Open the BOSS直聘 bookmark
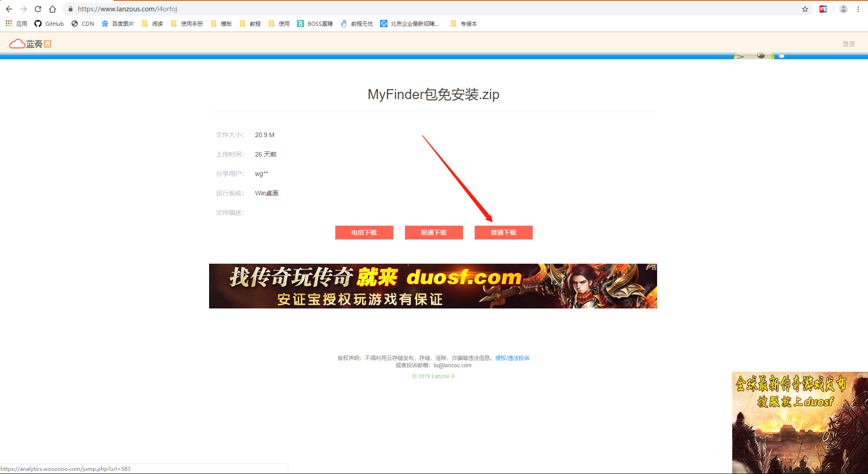Viewport: 868px width, 474px height. point(315,24)
